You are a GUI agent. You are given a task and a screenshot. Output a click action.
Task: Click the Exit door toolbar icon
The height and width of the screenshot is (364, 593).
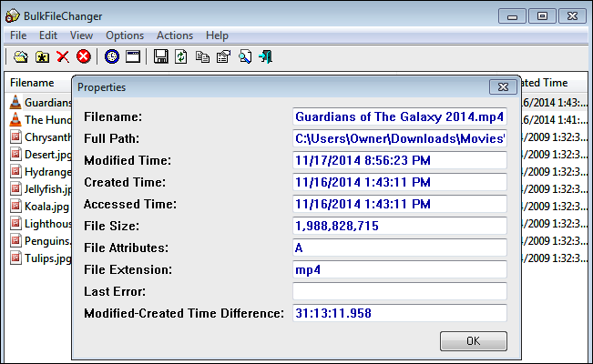(265, 57)
